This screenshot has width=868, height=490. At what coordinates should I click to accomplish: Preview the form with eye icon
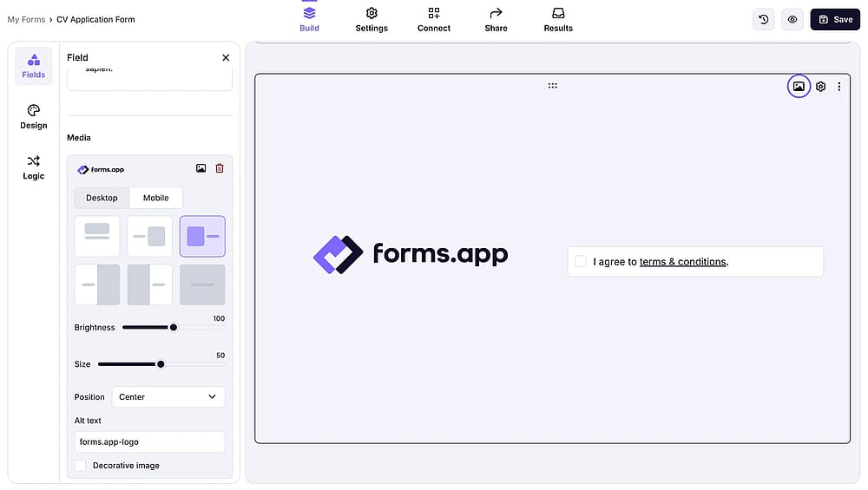792,19
